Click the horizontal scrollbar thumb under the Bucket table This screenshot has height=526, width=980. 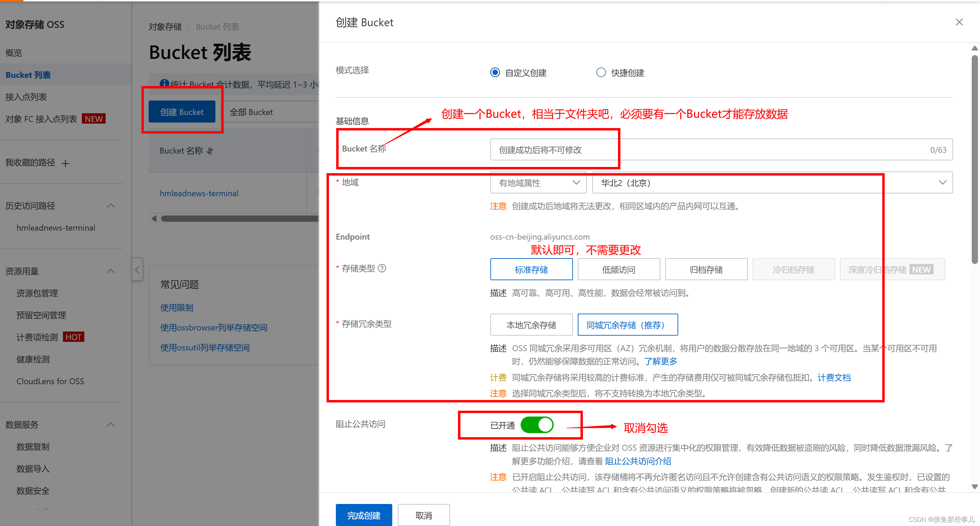[240, 219]
